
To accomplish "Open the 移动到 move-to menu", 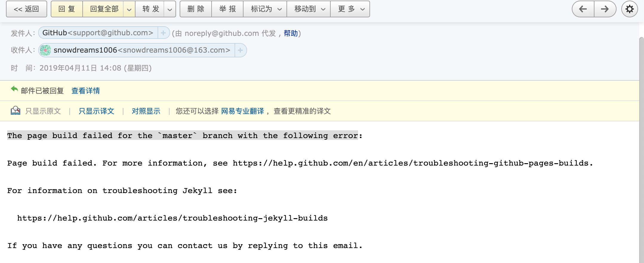I will click(308, 9).
